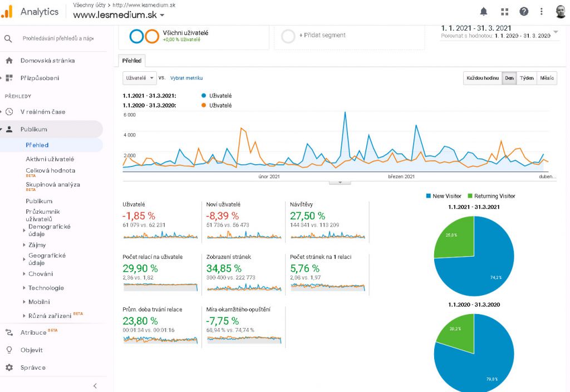Expand the Demografické údaje tree item

coord(23,227)
